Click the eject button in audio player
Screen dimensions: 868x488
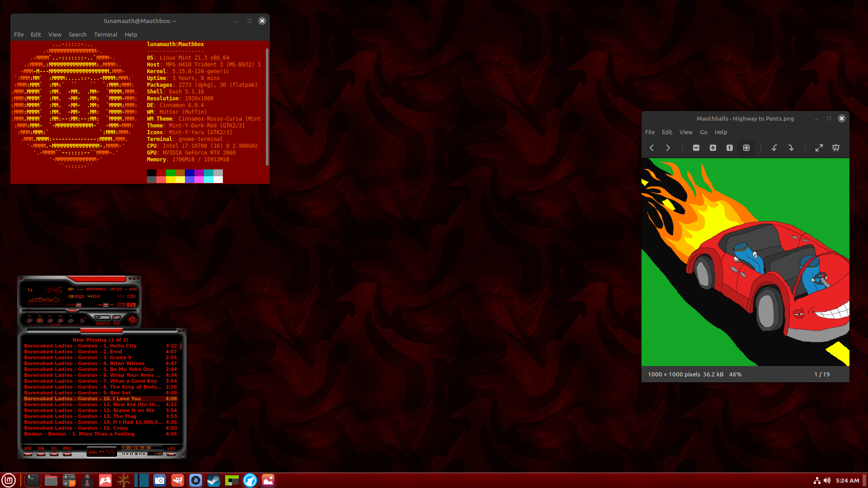[x=82, y=320]
